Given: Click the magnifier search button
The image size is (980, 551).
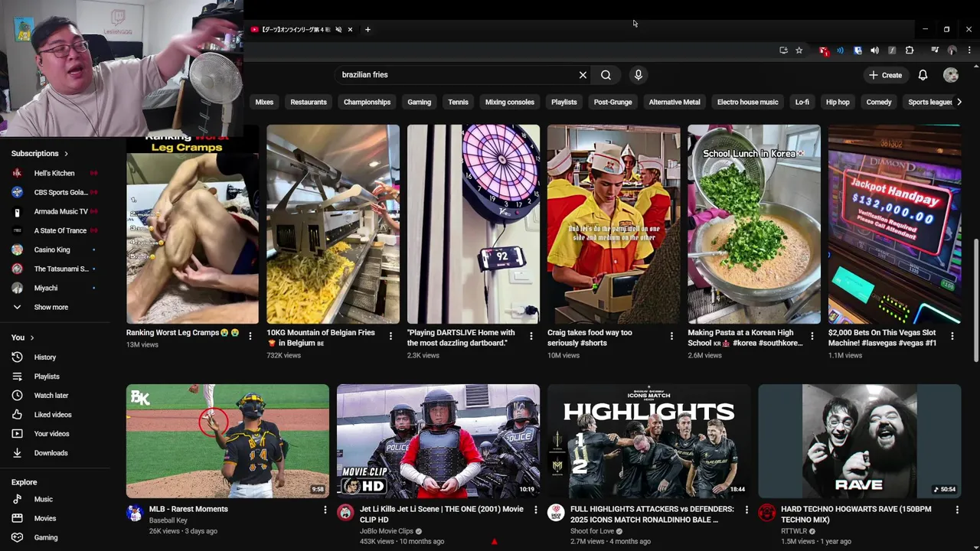Looking at the screenshot, I should [x=606, y=75].
